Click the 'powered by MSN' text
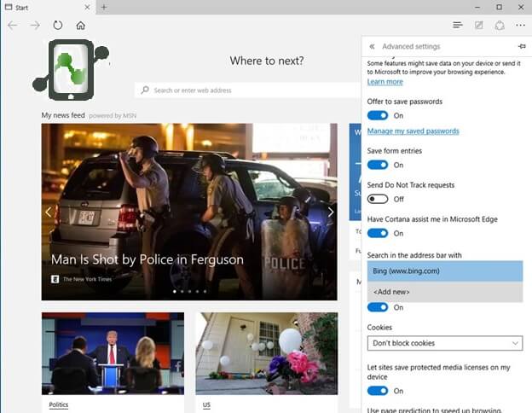The width and height of the screenshot is (532, 413). tap(113, 116)
